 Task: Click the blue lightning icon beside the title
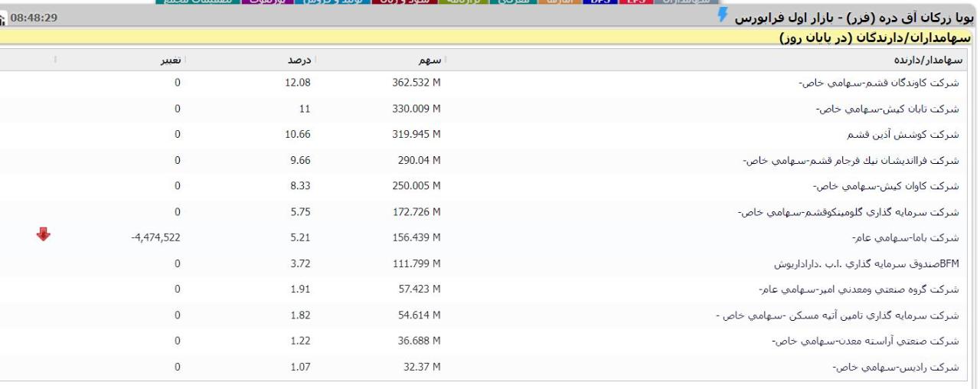pos(722,17)
